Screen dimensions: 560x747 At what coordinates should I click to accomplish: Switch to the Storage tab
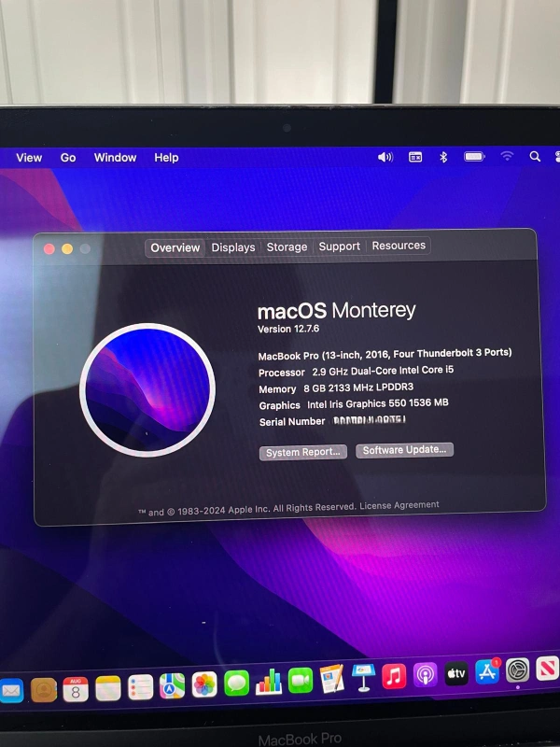coord(287,247)
